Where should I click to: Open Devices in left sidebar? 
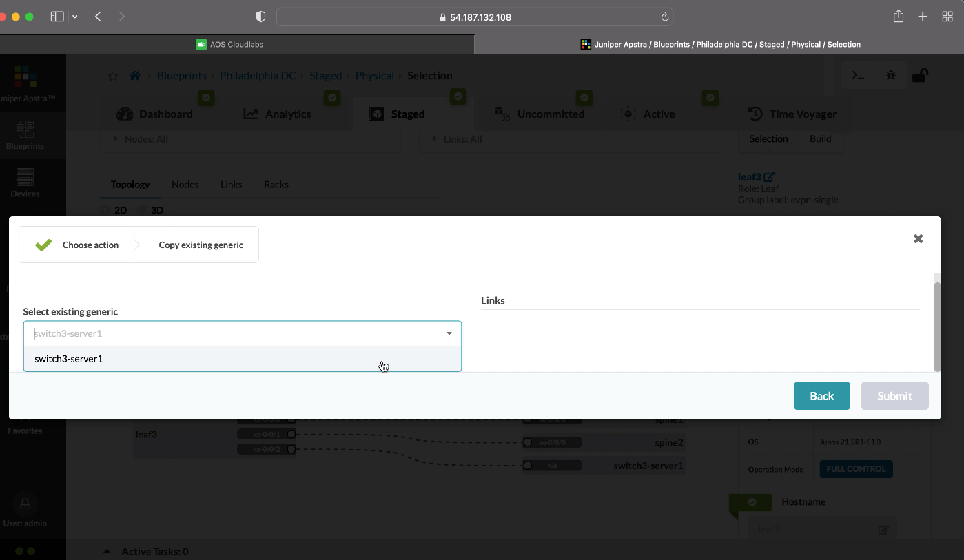(25, 183)
